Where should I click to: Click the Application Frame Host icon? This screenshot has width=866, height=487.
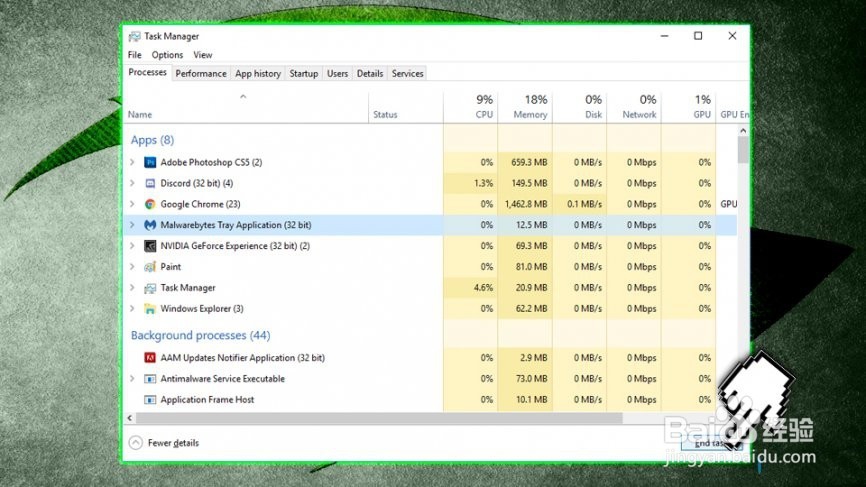(x=150, y=400)
